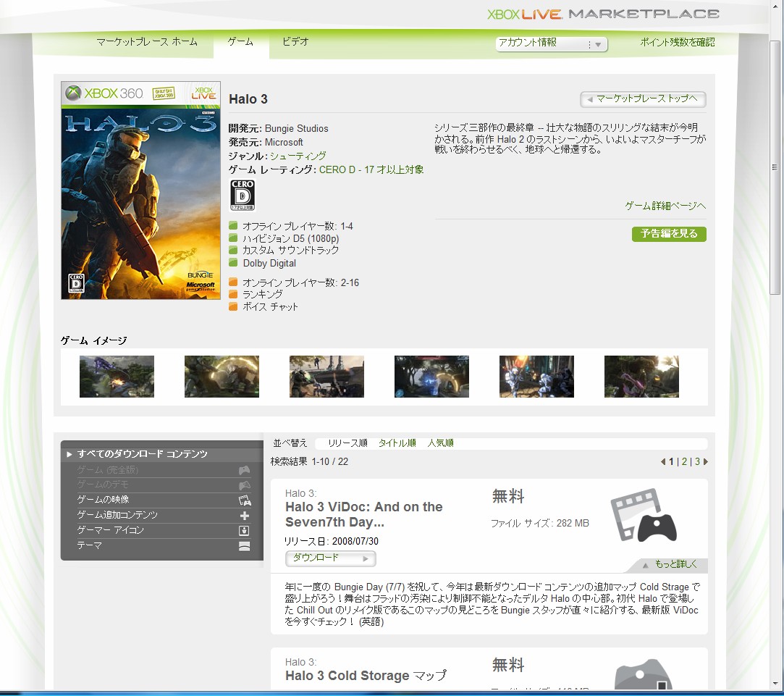Go to previous results page arrow

click(x=663, y=462)
